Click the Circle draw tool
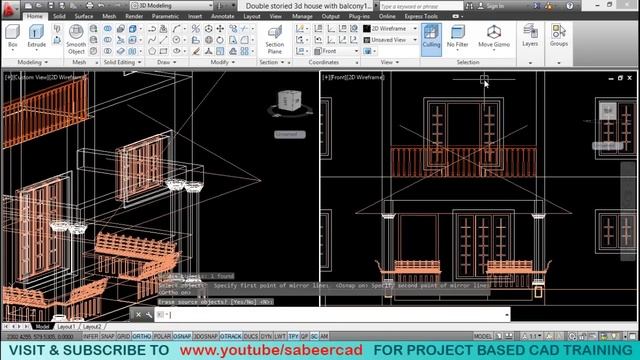This screenshot has height=360, width=640. [x=176, y=40]
